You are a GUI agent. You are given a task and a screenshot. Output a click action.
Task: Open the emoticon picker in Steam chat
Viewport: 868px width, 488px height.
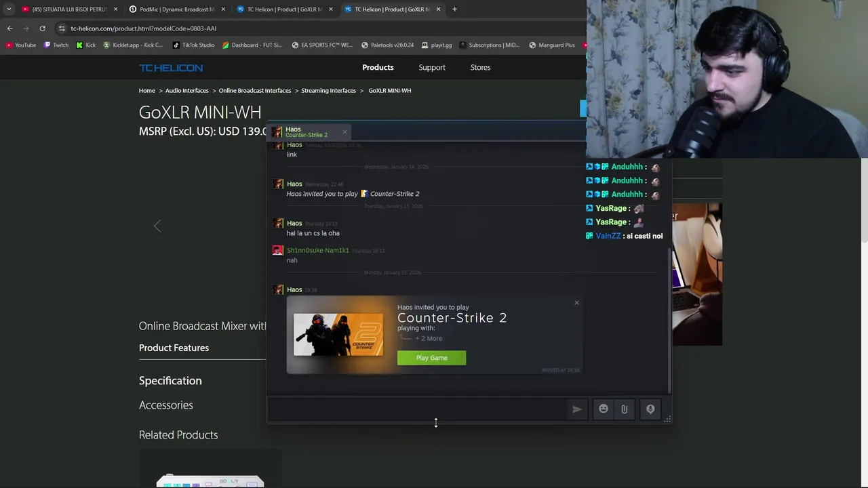coord(604,409)
